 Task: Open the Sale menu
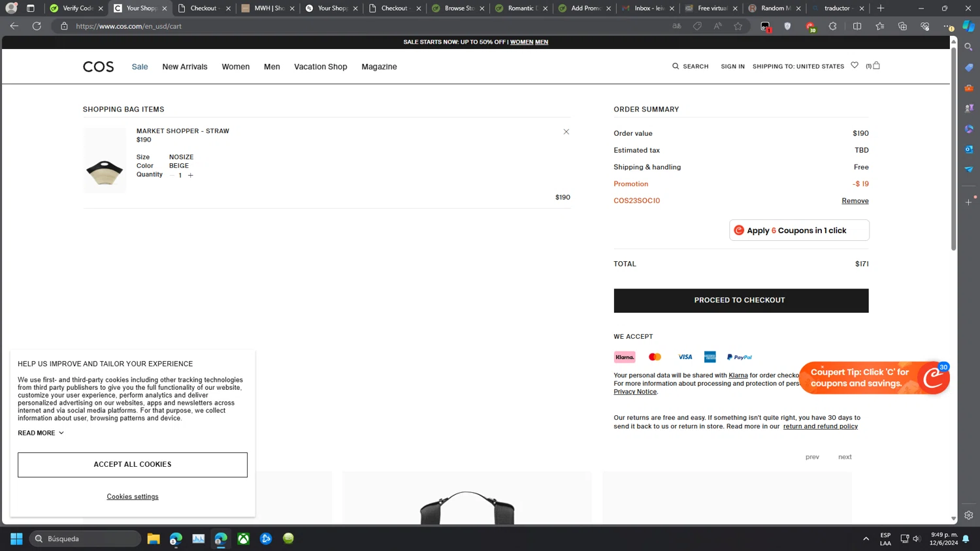click(140, 67)
